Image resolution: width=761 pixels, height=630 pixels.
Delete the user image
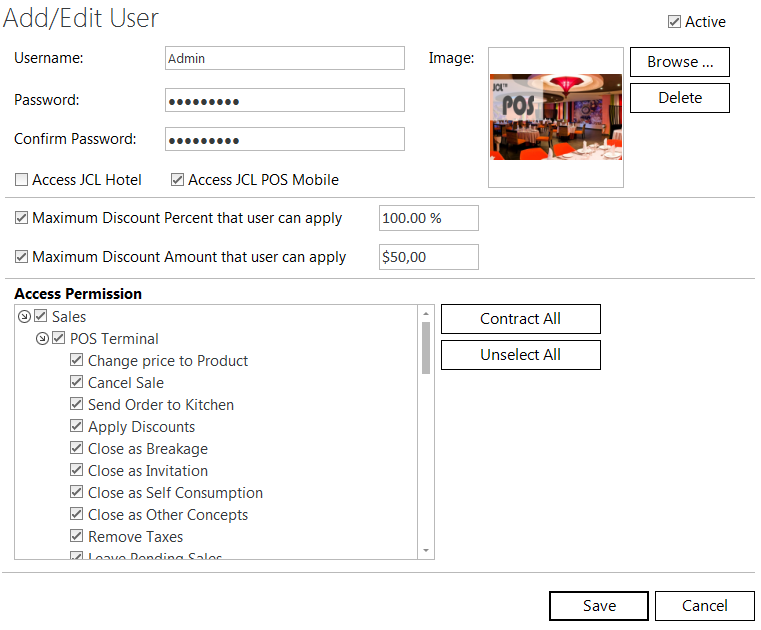click(x=679, y=98)
